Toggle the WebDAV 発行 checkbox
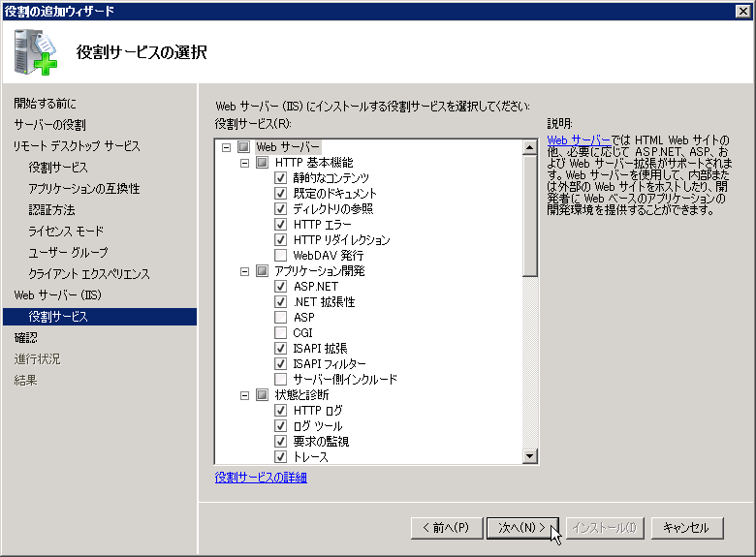This screenshot has width=756, height=557. click(281, 255)
